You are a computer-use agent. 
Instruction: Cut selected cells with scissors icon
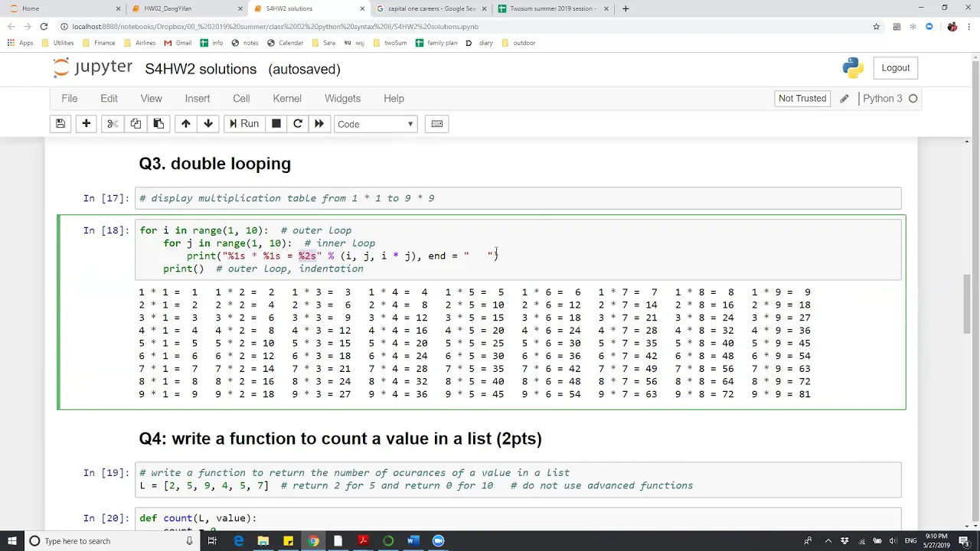[x=112, y=124]
